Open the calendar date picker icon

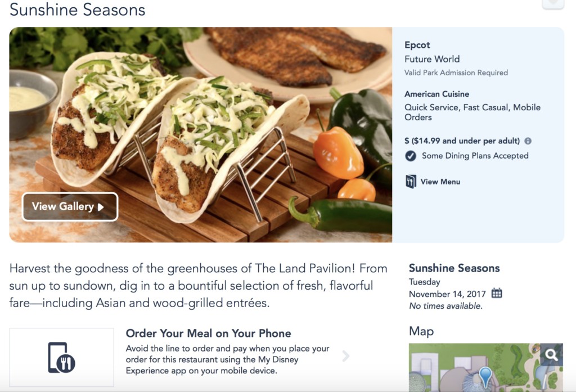click(x=497, y=293)
